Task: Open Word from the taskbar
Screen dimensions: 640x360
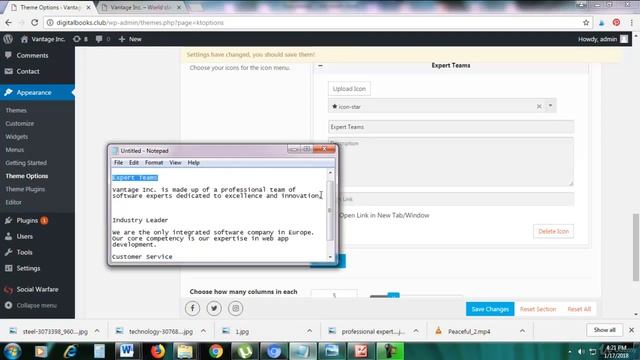Action: (x=127, y=351)
